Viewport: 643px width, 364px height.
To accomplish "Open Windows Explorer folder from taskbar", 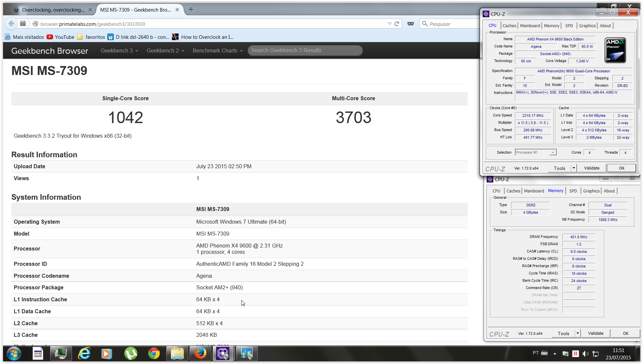I will coord(177,354).
